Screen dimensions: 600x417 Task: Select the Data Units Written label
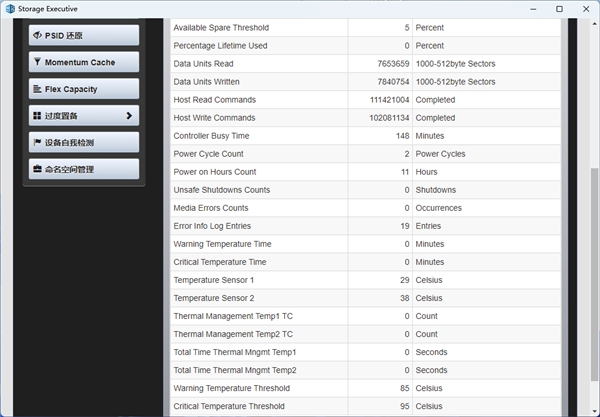(206, 81)
